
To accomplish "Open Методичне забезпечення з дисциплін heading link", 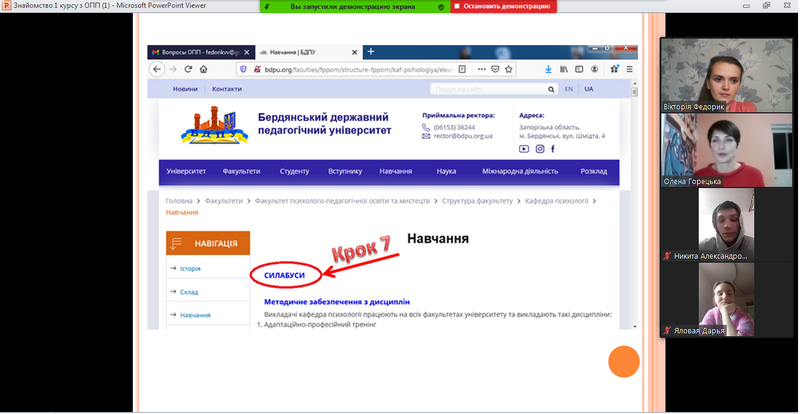I will (x=337, y=302).
